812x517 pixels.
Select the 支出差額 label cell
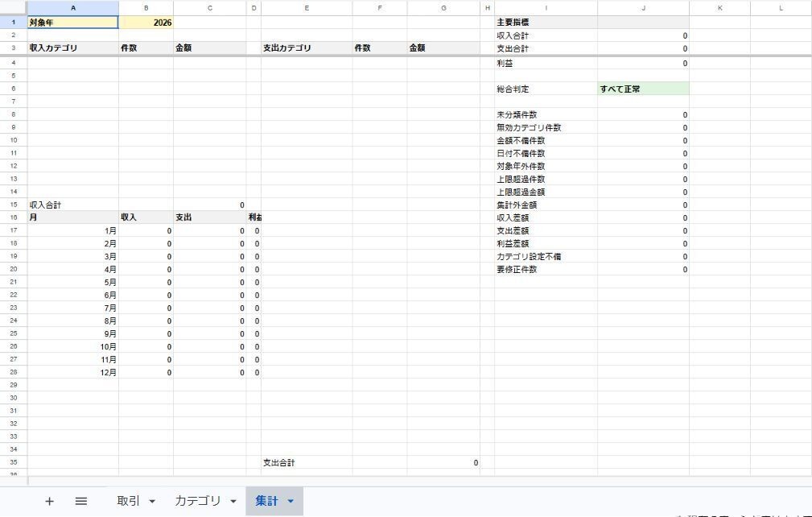point(546,230)
